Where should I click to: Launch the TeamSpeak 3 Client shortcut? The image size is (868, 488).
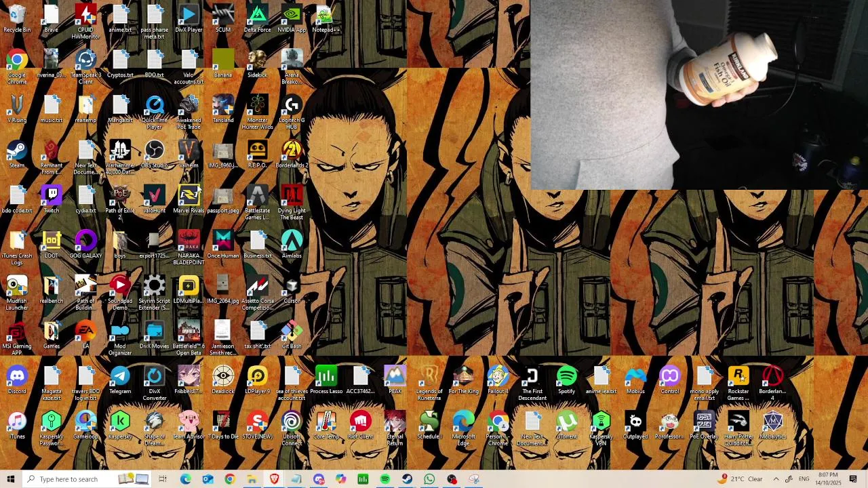[x=85, y=67]
